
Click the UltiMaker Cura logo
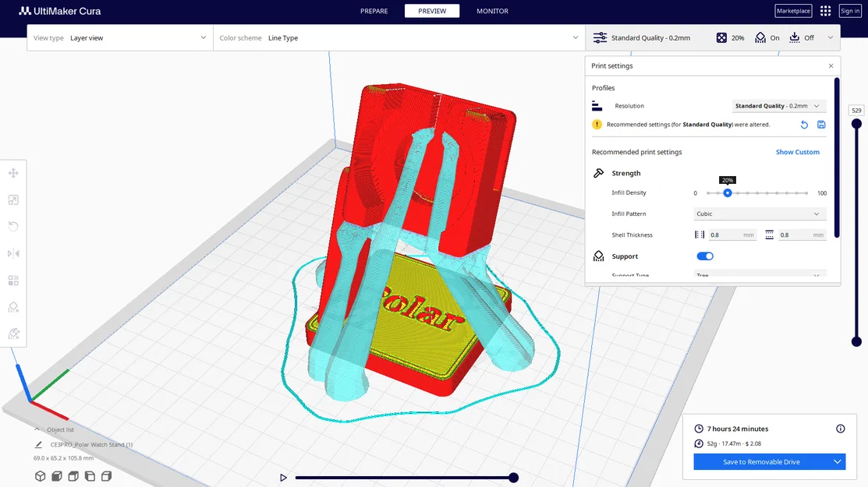(60, 11)
